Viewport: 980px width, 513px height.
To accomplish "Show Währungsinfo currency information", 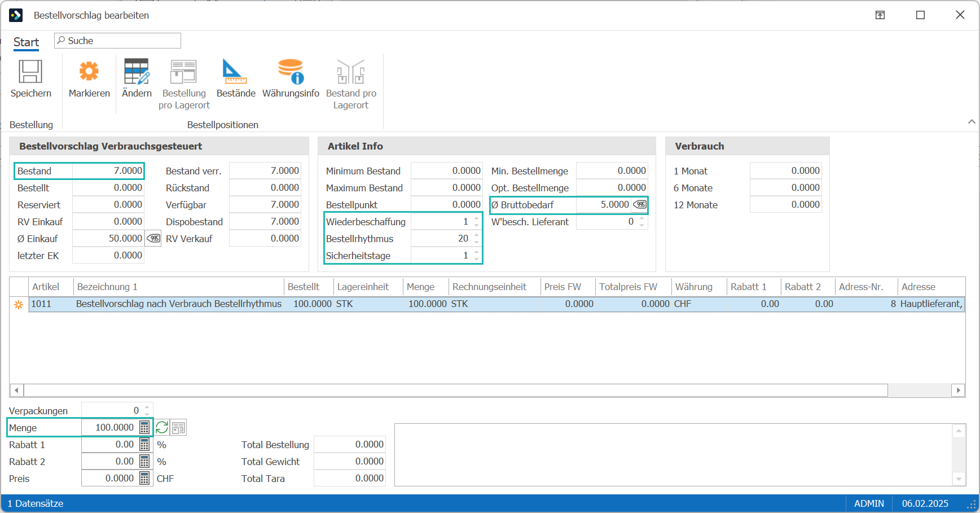I will pyautogui.click(x=291, y=72).
